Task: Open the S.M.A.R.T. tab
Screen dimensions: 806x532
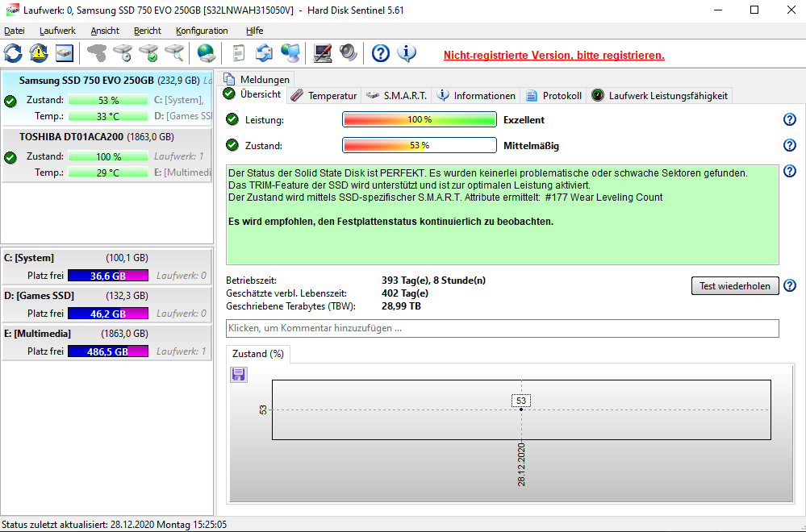Action: [396, 95]
